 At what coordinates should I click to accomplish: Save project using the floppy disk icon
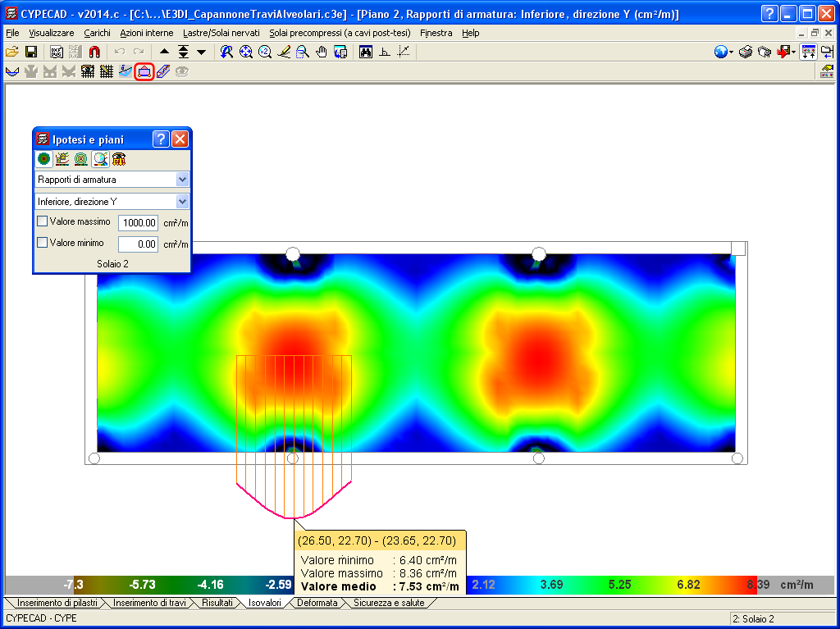coord(31,52)
